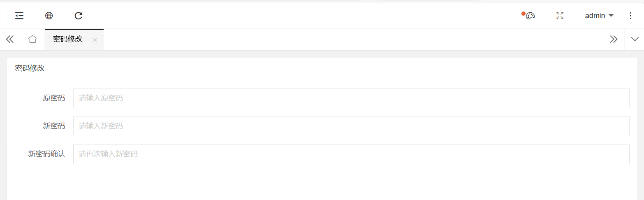This screenshot has width=644, height=200.
Task: Open the tab options down-chevron menu
Action: 635,39
